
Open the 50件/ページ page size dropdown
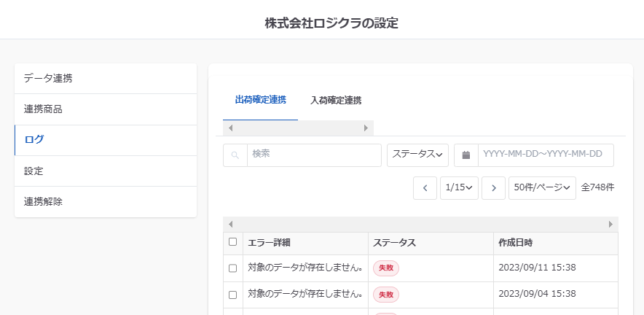click(x=542, y=188)
